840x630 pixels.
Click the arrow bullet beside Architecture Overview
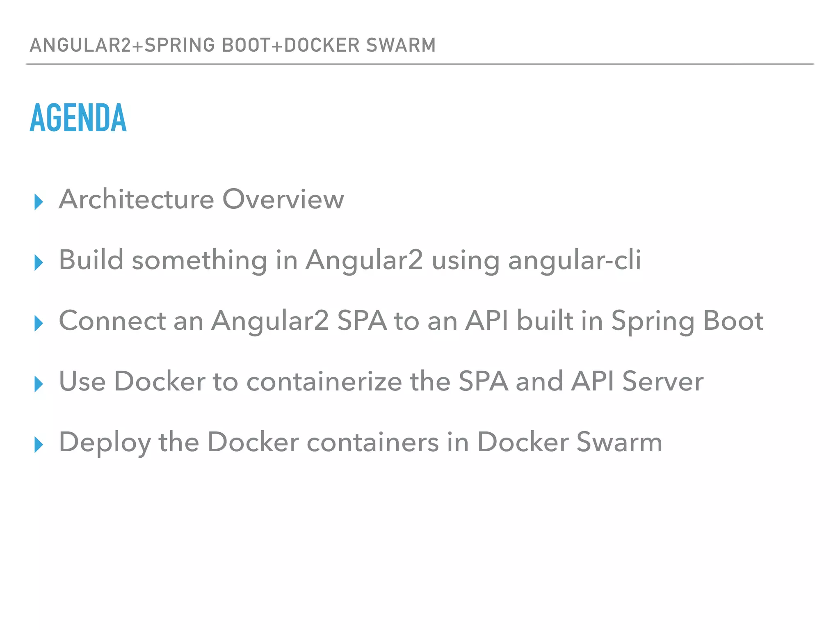[39, 202]
